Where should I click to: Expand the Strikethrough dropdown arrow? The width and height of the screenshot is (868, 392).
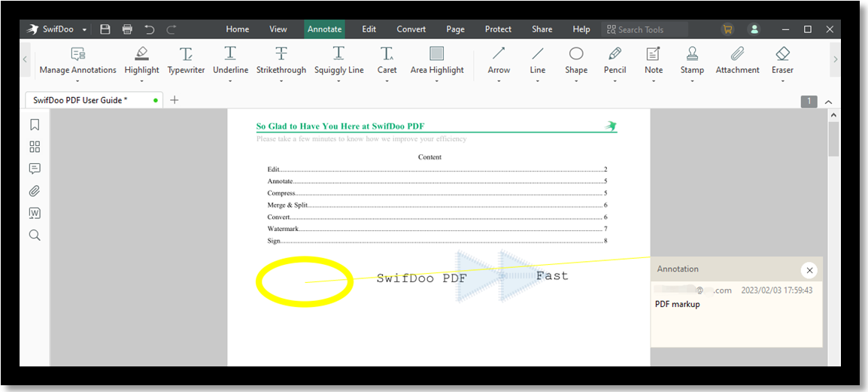[x=281, y=81]
